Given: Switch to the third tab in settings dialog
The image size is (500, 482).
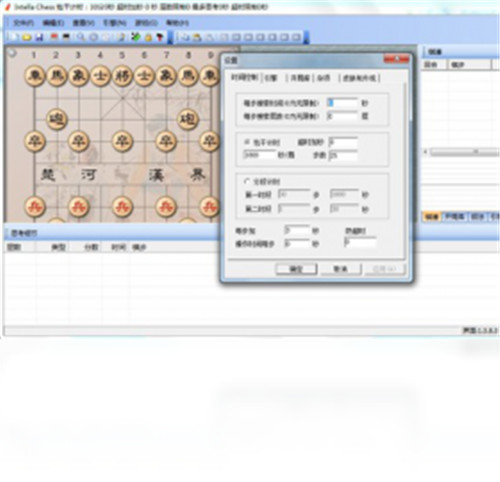Looking at the screenshot, I should [300, 78].
